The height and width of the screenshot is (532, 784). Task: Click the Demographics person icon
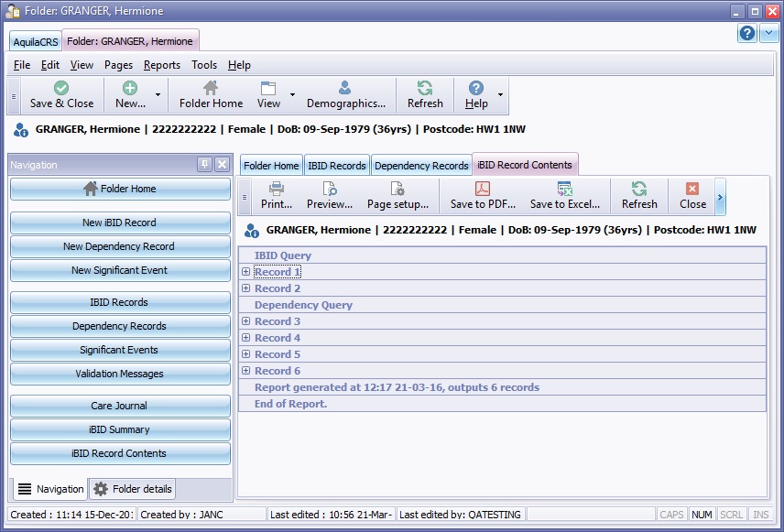(345, 88)
